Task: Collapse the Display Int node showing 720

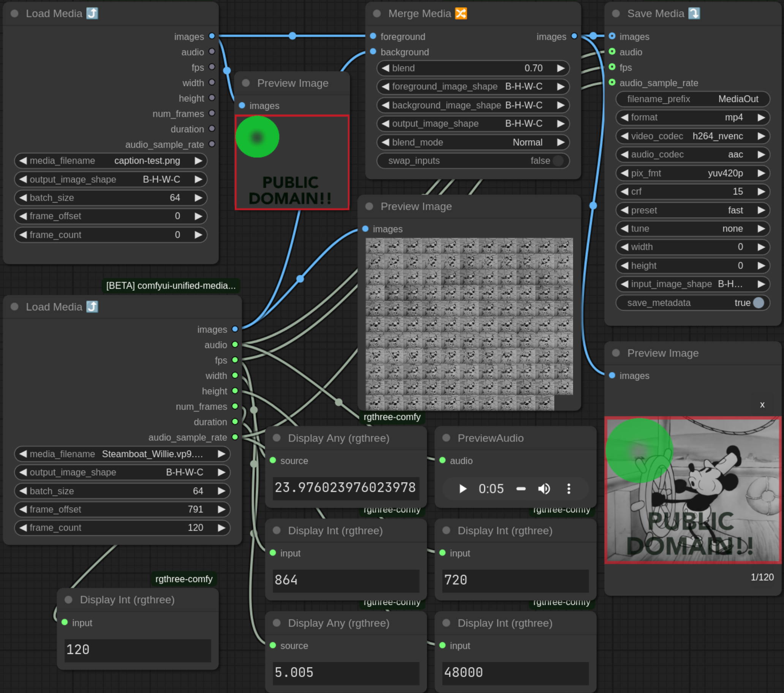Action: (446, 530)
